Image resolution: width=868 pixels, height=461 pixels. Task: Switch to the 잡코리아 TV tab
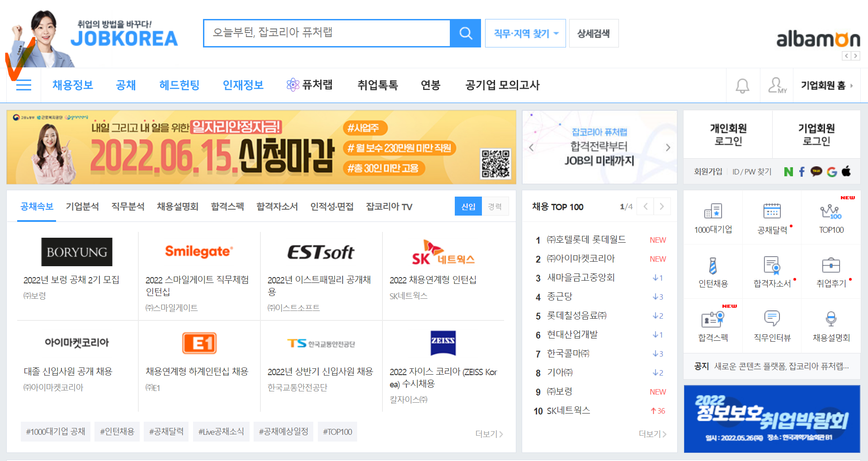coord(389,207)
